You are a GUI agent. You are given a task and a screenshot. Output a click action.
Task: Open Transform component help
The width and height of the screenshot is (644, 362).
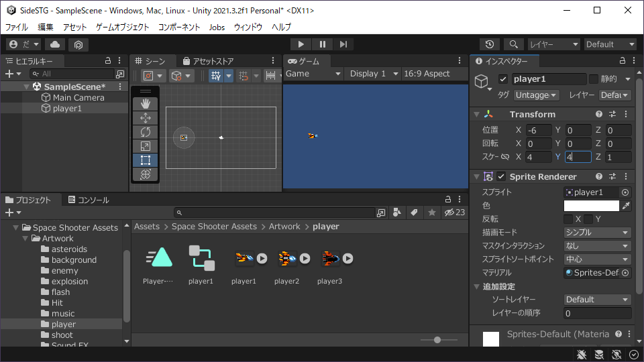coord(599,114)
